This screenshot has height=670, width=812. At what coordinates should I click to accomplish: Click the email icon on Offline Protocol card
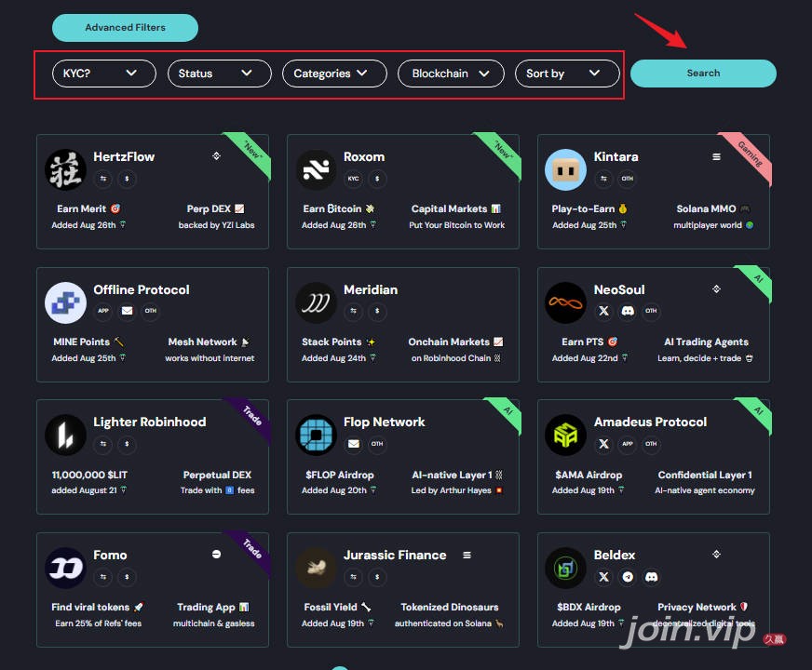point(127,311)
